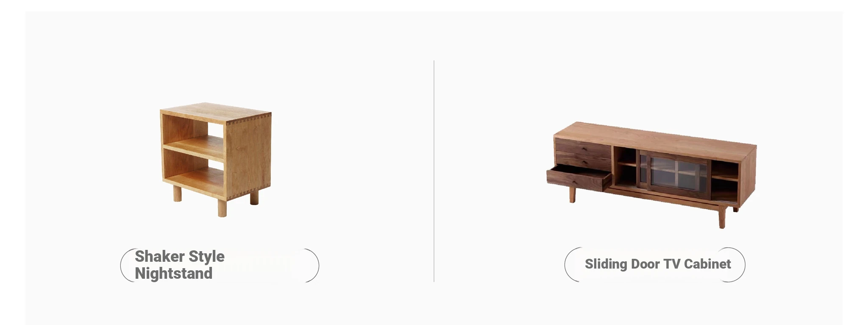Click the TV cabinet's front right leg
Screen dimensions: 868x325
coord(722,217)
